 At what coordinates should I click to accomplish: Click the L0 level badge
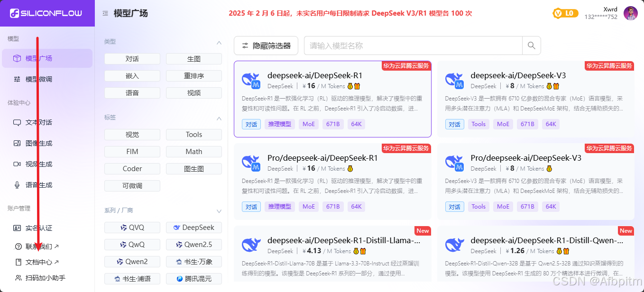pyautogui.click(x=565, y=13)
